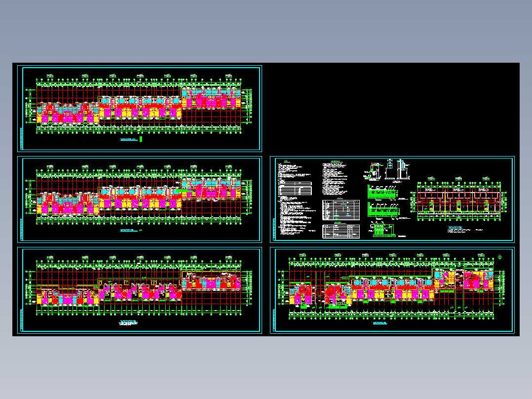Select the floor plan sheet containing the north arrow
The width and height of the screenshot is (532, 399).
pyautogui.click(x=392, y=290)
